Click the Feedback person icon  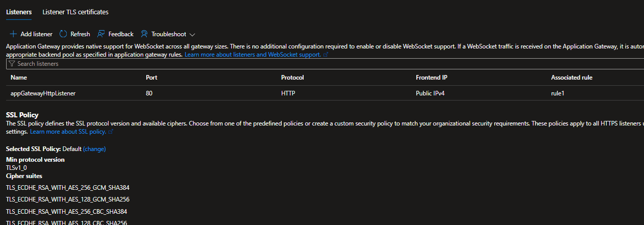(101, 34)
